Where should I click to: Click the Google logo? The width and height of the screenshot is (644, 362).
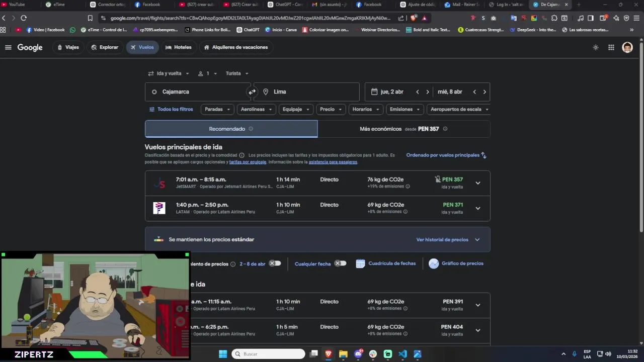30,47
